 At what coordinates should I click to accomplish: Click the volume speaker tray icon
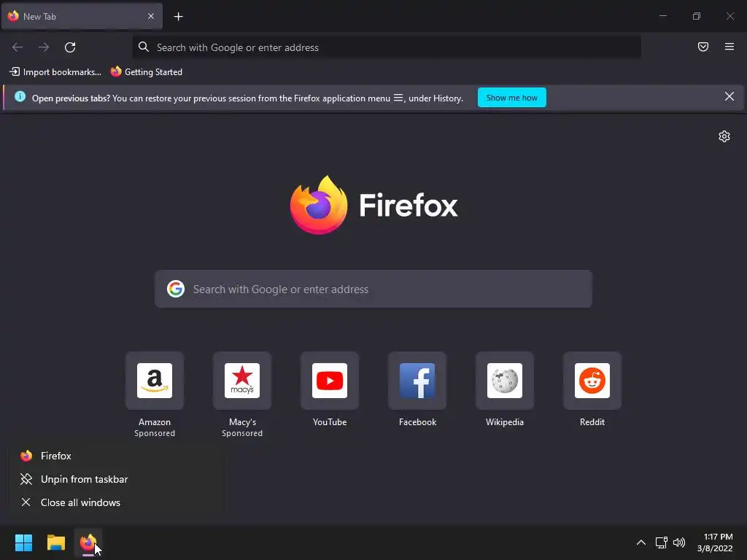click(x=679, y=542)
